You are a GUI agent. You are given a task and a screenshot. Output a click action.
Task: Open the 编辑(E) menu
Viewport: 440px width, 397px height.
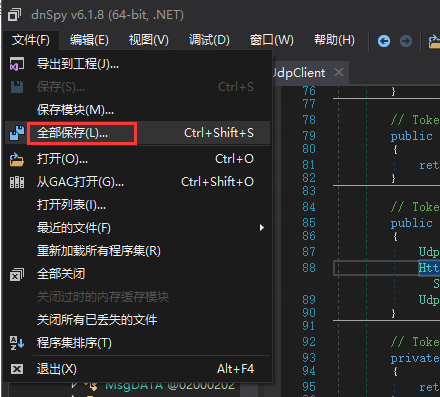tap(89, 40)
